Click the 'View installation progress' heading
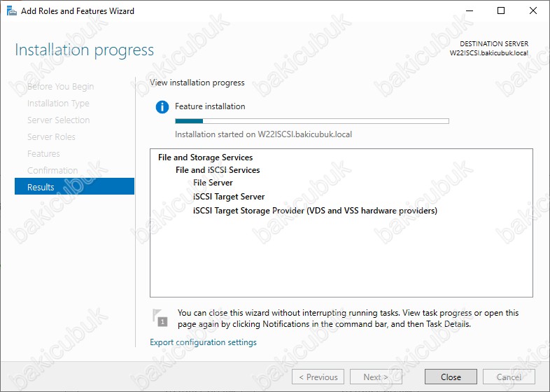This screenshot has width=550, height=392. 197,83
